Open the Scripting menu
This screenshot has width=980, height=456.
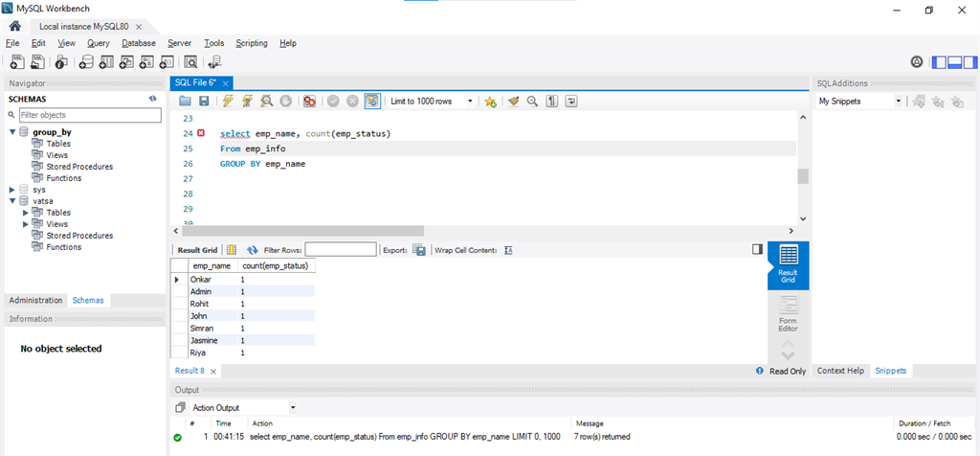[252, 43]
